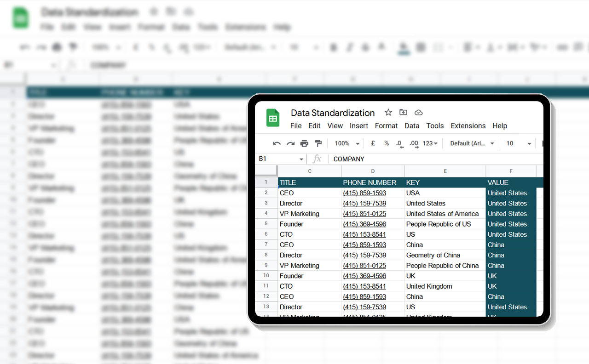Star the Data Standardization document
589x364 pixels.
(388, 113)
